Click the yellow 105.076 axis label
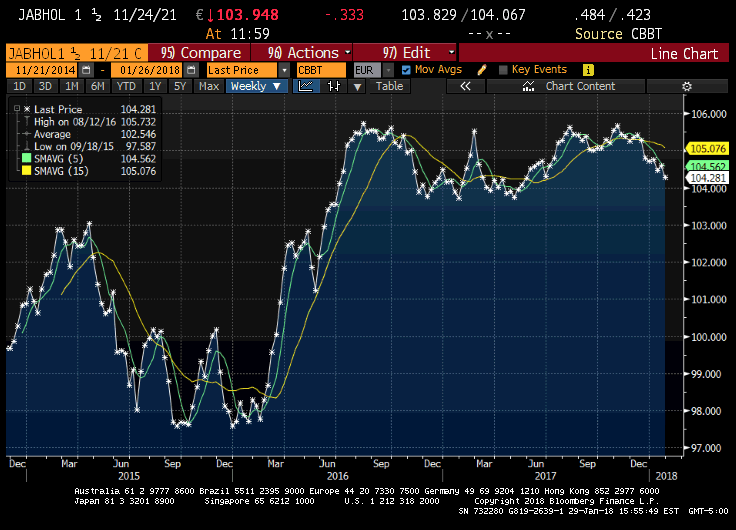 708,149
